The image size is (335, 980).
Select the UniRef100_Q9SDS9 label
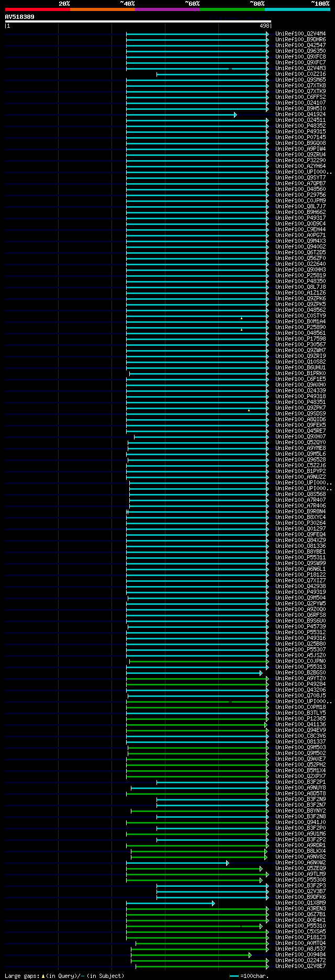300,414
